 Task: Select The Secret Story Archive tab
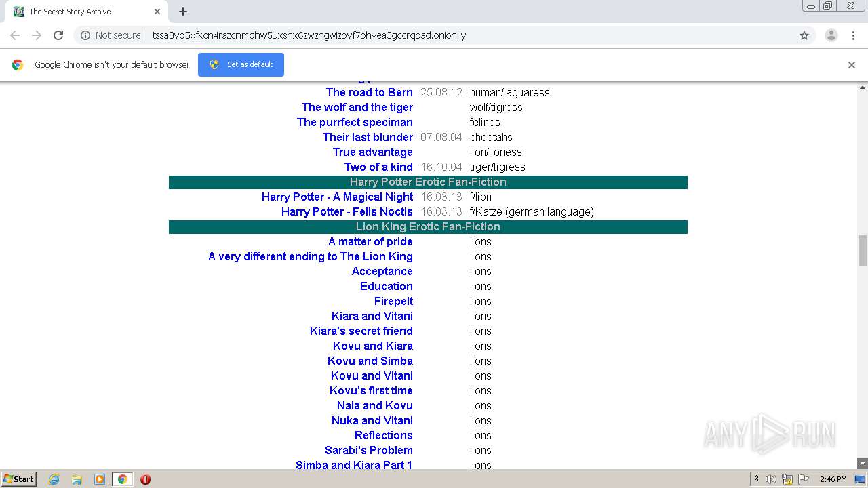click(x=87, y=12)
